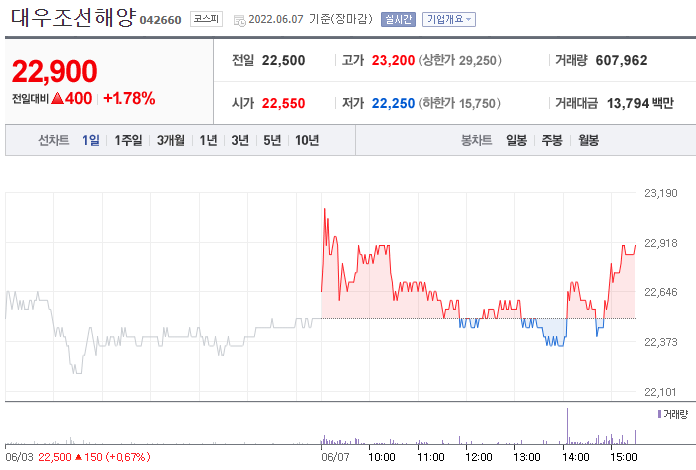This screenshot has height=470, width=696.
Task: Switch to the 3개월 chart period
Action: (170, 140)
